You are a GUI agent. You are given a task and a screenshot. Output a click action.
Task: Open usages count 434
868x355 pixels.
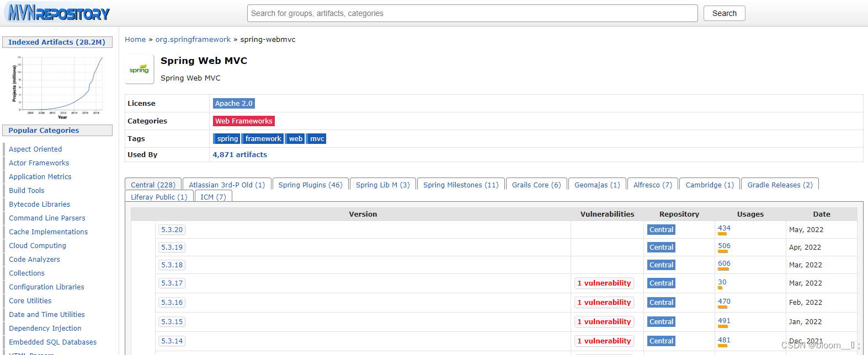724,228
